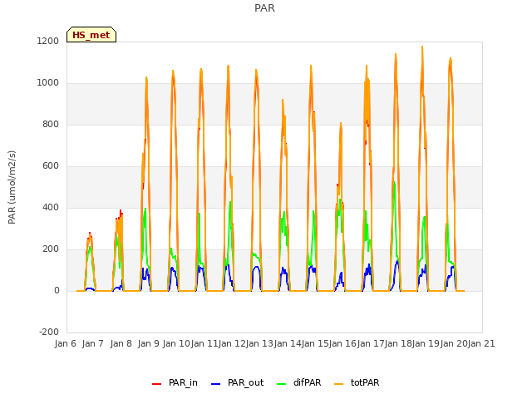
Task: Click y-axis tick 1000
Action: [x=48, y=83]
